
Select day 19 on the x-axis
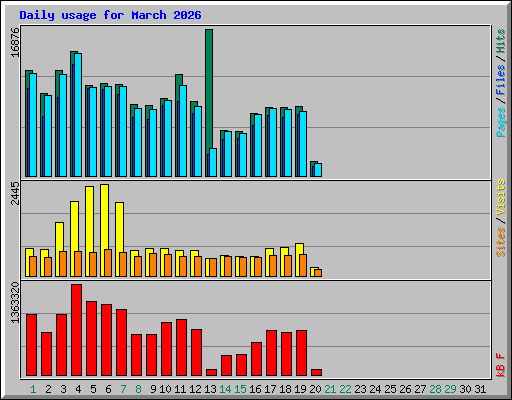pyautogui.click(x=300, y=389)
